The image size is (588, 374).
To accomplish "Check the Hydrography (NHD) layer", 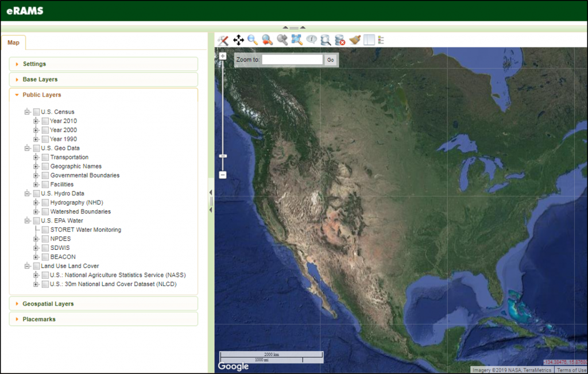I will click(45, 202).
